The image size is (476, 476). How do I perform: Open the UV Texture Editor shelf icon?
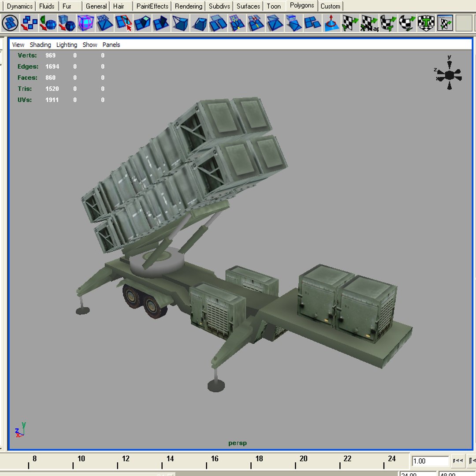(445, 23)
